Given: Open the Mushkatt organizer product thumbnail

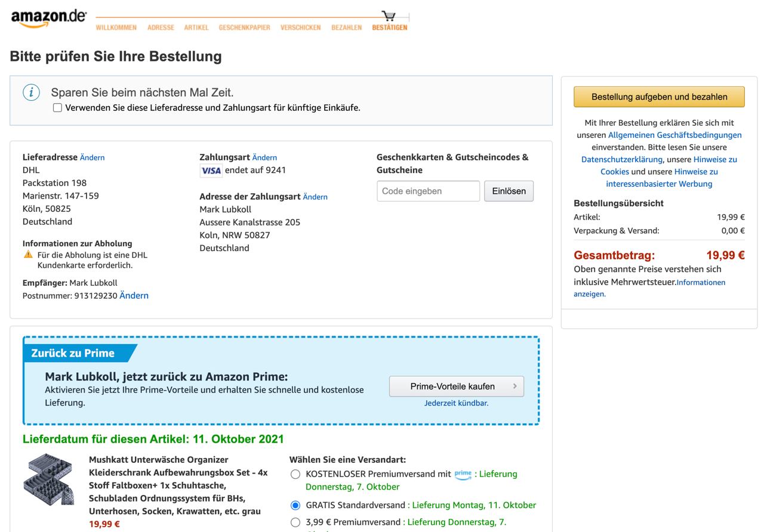Looking at the screenshot, I should tap(50, 480).
